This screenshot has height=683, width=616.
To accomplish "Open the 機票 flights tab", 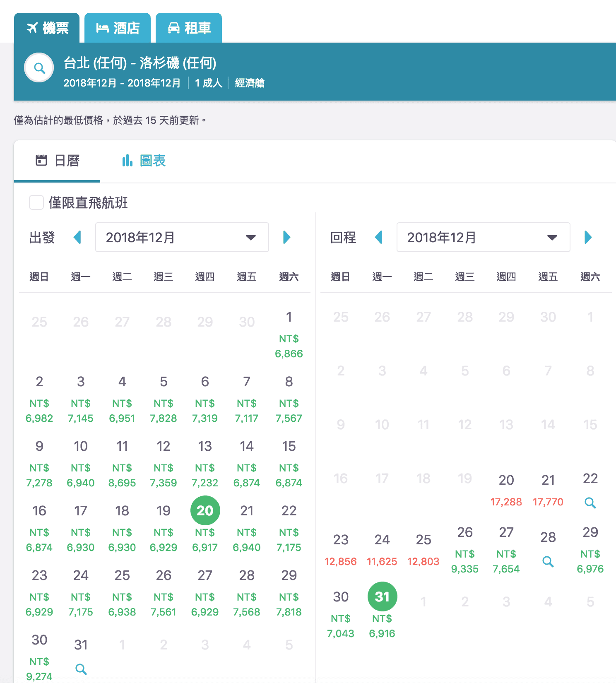I will tap(47, 28).
